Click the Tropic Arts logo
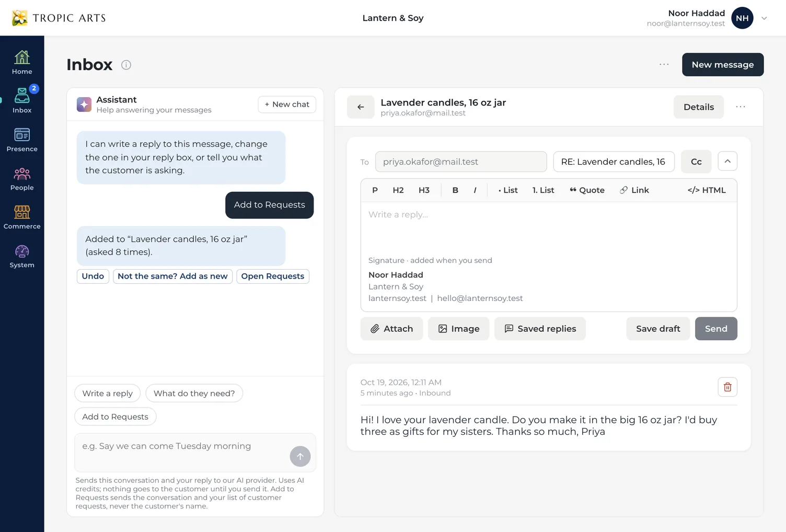Viewport: 786px width, 532px height. pos(59,18)
